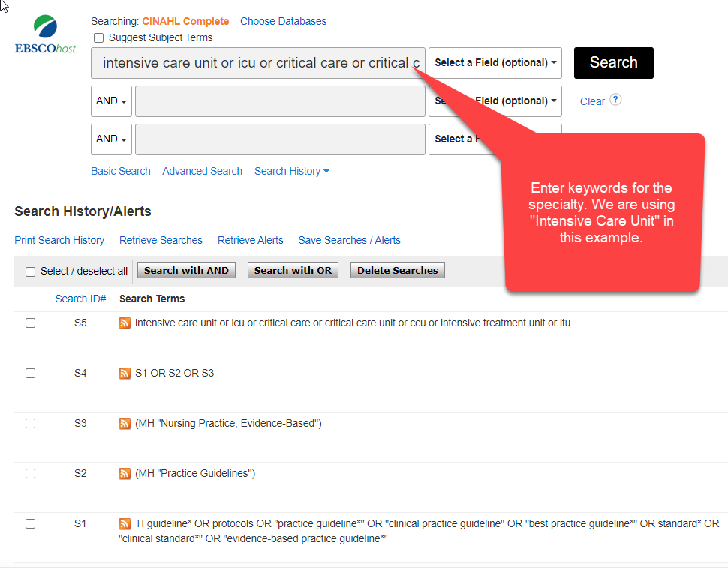
Task: Click the RSS alert icon for search S1
Action: click(125, 523)
